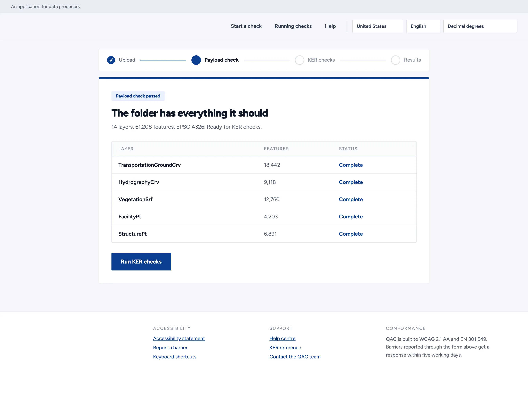Select the TransportationGroundCrv layer name

(x=149, y=165)
